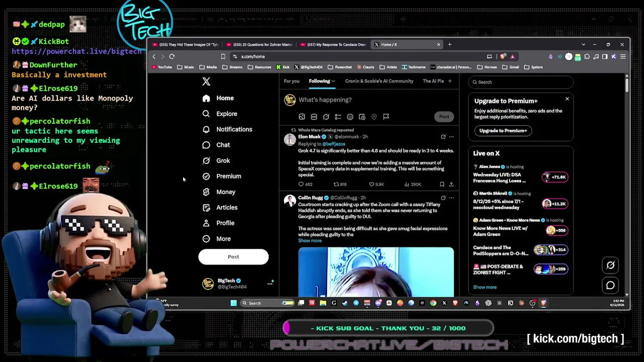Schedule the post with calendar icon
This screenshot has height=362, width=644.
point(362,117)
